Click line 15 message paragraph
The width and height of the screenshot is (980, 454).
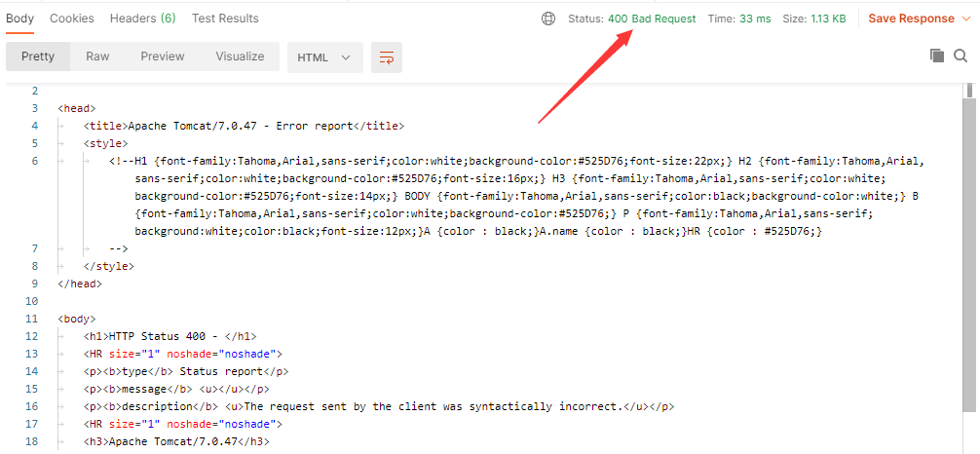(177, 389)
